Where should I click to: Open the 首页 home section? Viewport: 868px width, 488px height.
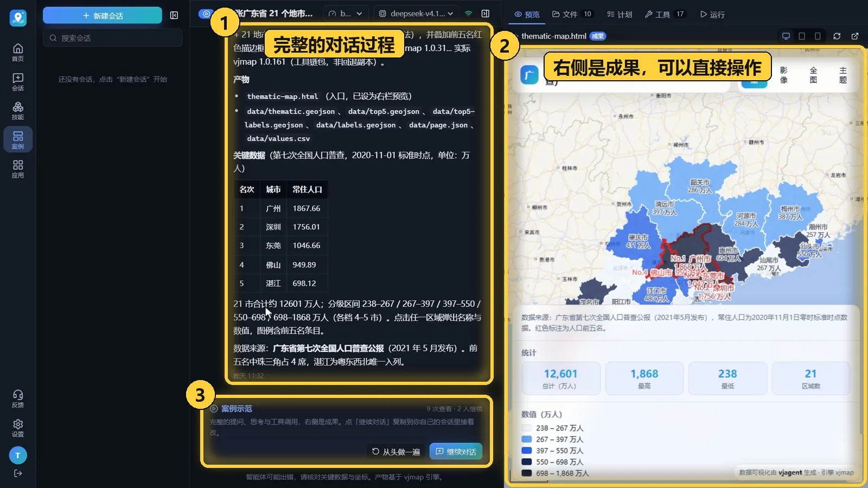(18, 52)
